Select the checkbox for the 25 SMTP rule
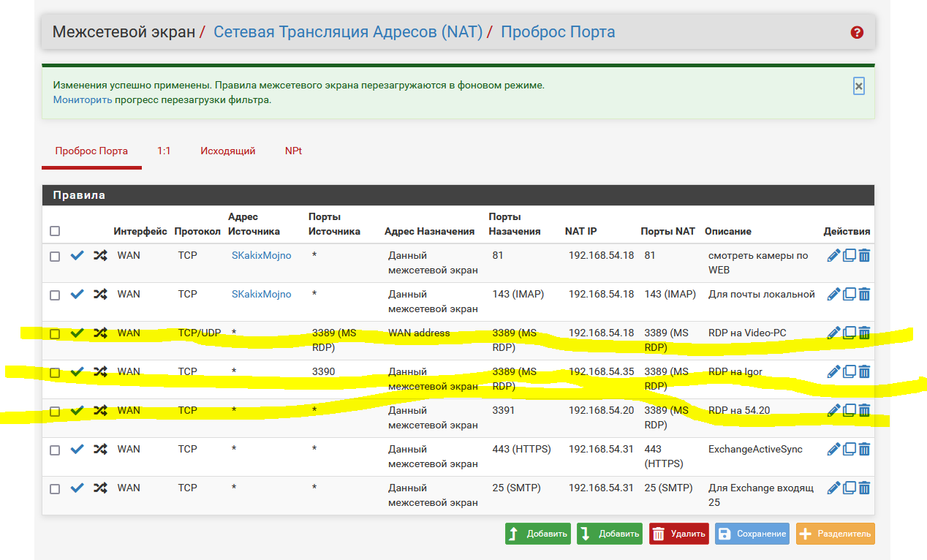 point(55,488)
